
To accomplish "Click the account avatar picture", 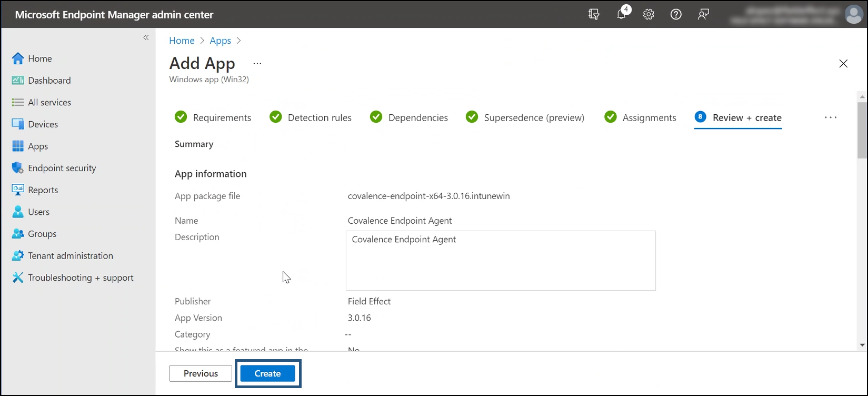I will click(853, 14).
